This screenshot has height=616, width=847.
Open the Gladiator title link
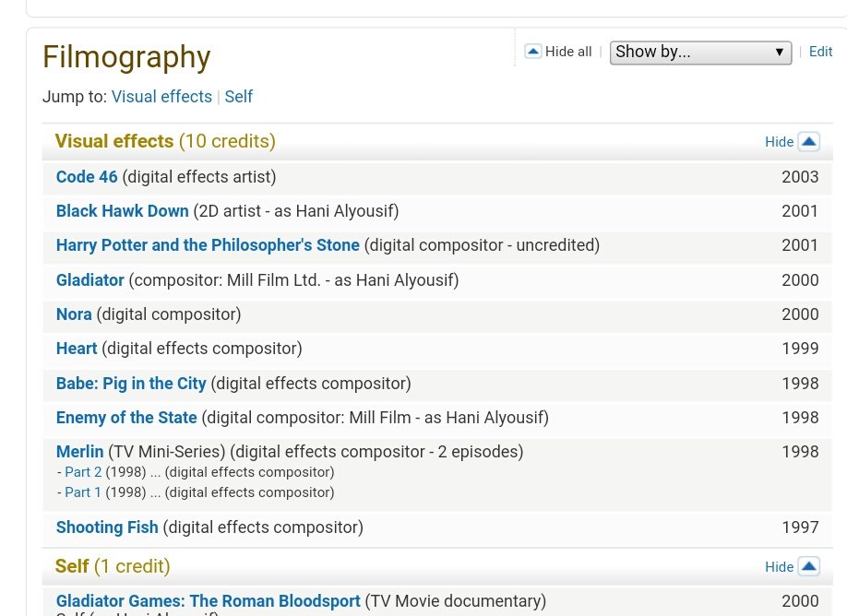click(x=90, y=280)
